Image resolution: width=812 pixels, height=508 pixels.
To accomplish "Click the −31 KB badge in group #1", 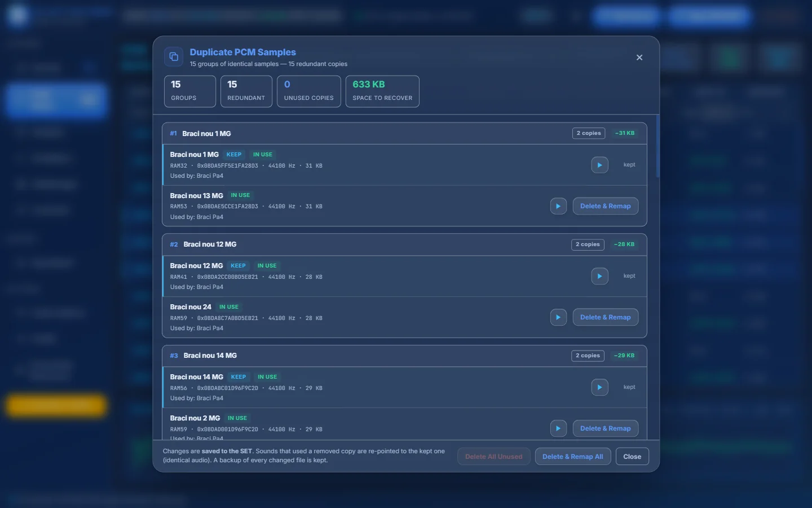I will tap(625, 133).
